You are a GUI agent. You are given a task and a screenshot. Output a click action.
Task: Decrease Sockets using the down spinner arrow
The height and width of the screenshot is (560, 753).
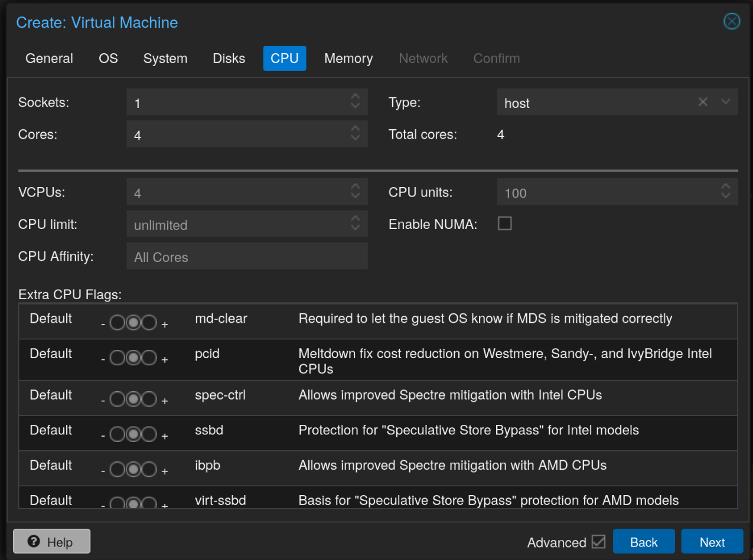click(355, 106)
